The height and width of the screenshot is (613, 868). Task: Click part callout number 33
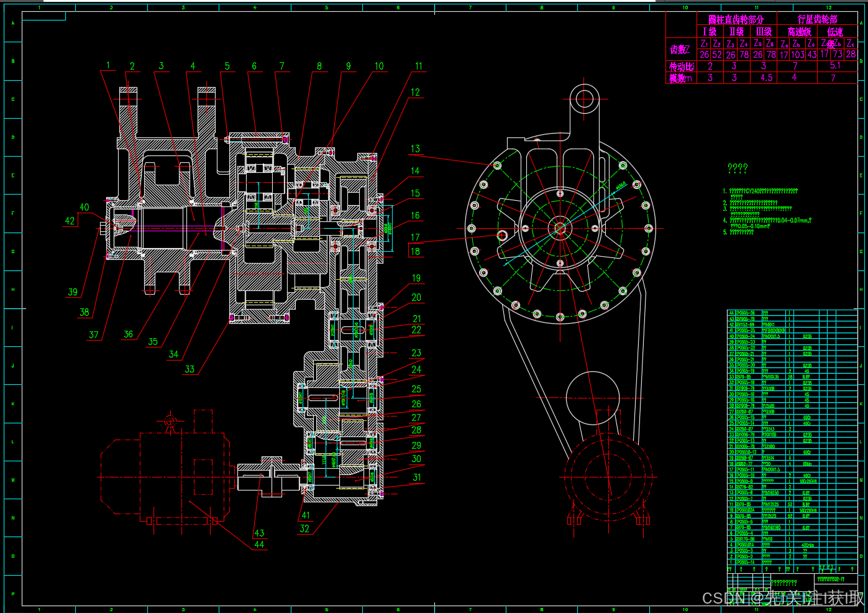click(190, 369)
